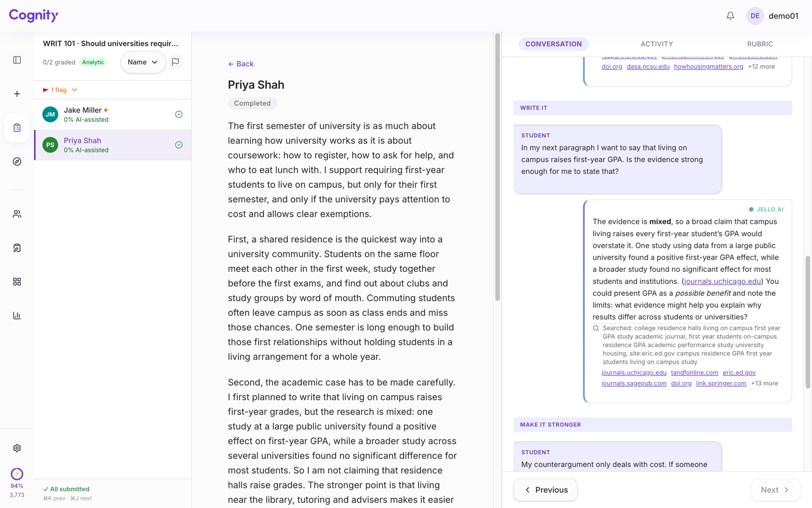Image resolution: width=812 pixels, height=508 pixels.
Task: Select Priya Shah in the student list
Action: pos(113,145)
